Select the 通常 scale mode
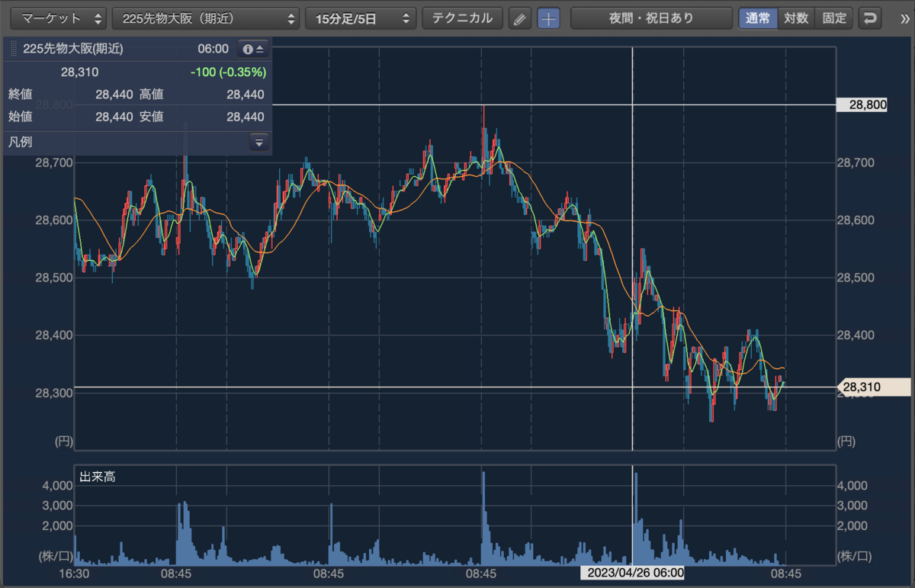Viewport: 915px width, 588px height. (758, 19)
